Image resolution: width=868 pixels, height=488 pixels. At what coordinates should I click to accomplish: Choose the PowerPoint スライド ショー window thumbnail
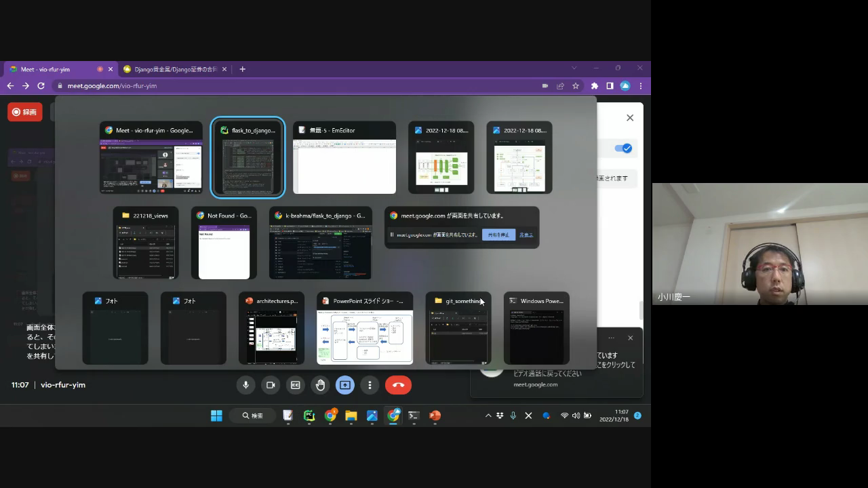[x=365, y=329]
